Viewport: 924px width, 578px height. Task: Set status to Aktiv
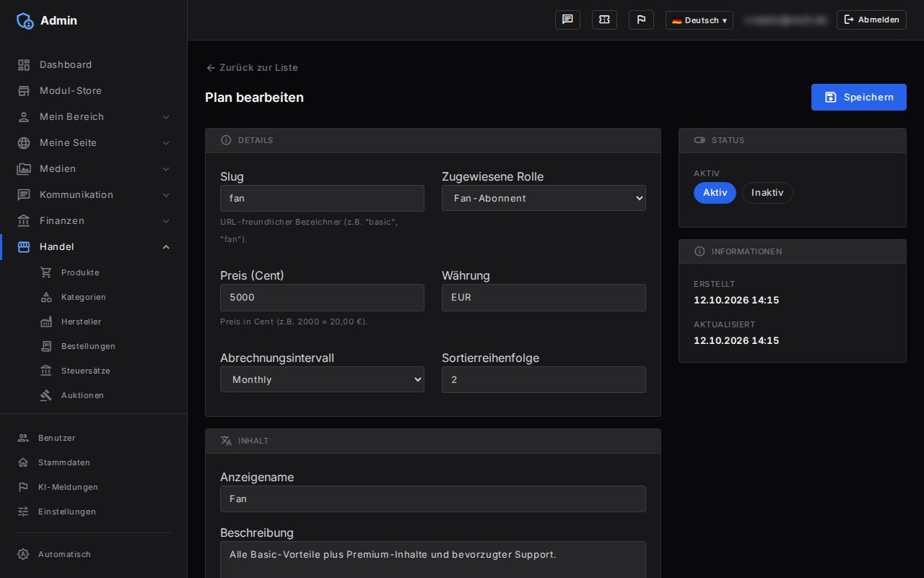coord(715,193)
